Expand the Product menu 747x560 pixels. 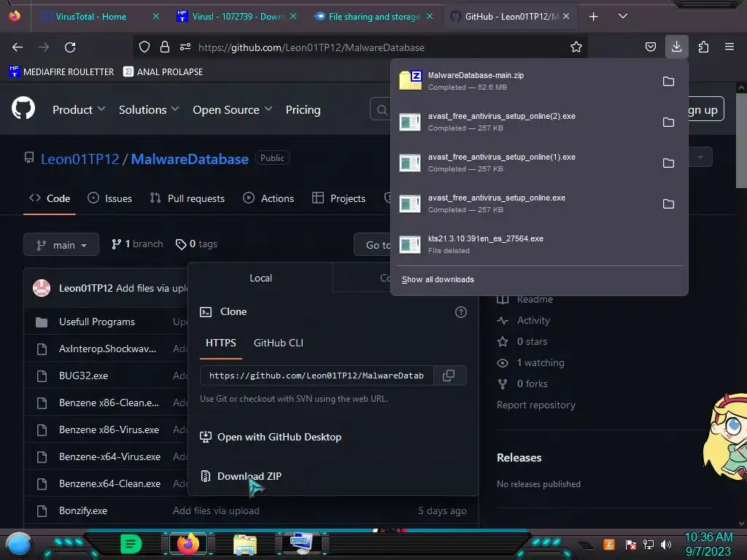[79, 109]
